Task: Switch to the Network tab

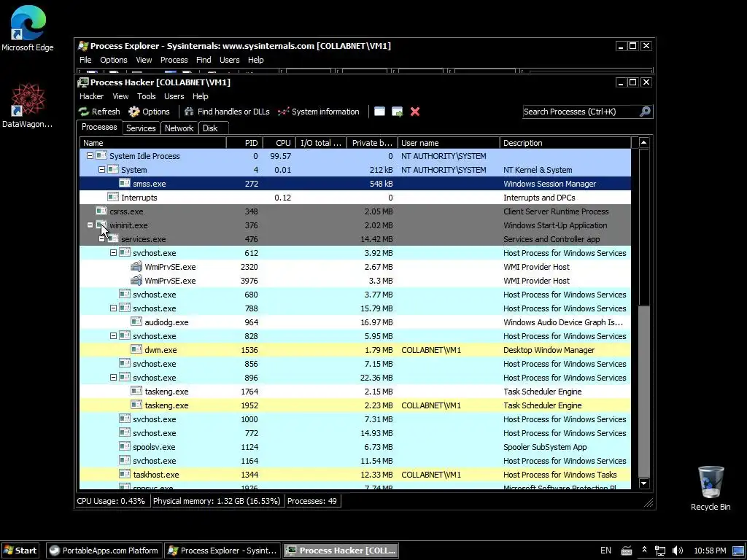Action: tap(179, 128)
